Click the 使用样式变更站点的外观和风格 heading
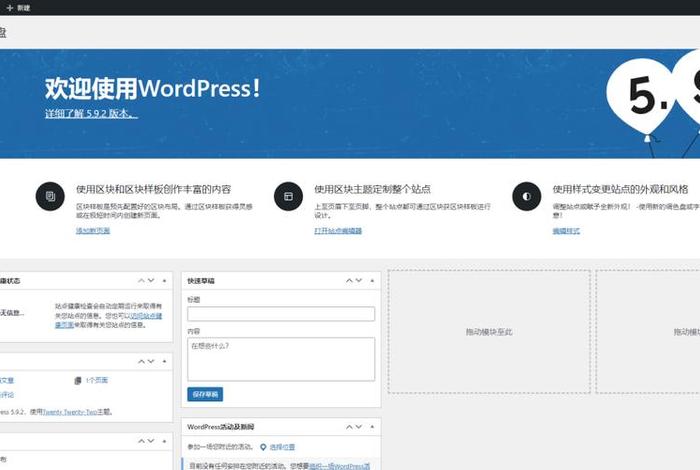The height and width of the screenshot is (470, 700). coord(620,189)
